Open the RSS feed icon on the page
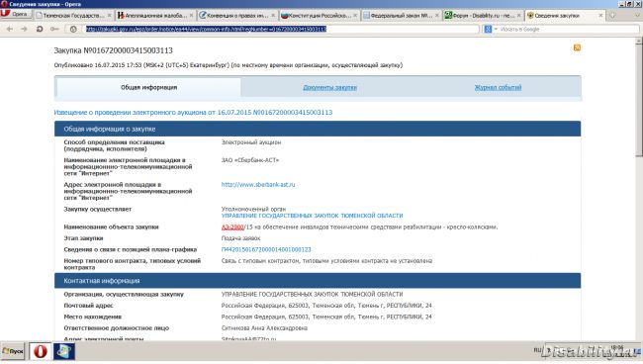This screenshot has height=364, width=643. tap(577, 47)
